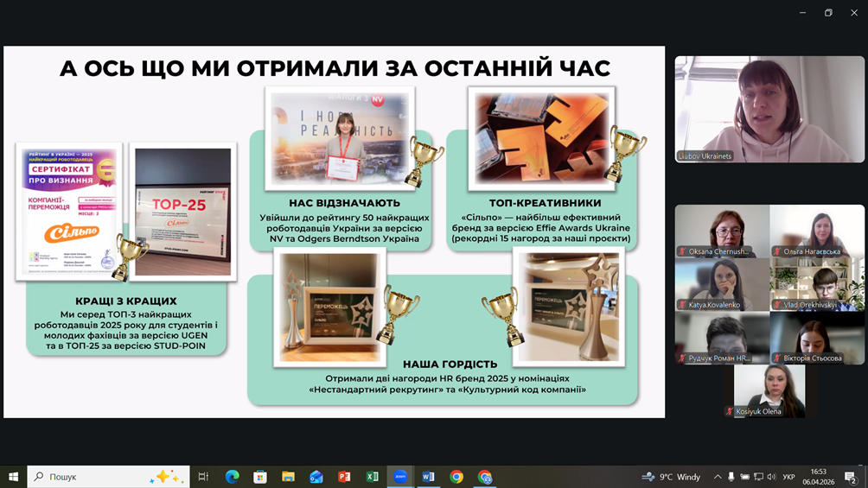Image resolution: width=868 pixels, height=488 pixels.
Task: Open Microsoft Store from the taskbar
Action: click(260, 477)
